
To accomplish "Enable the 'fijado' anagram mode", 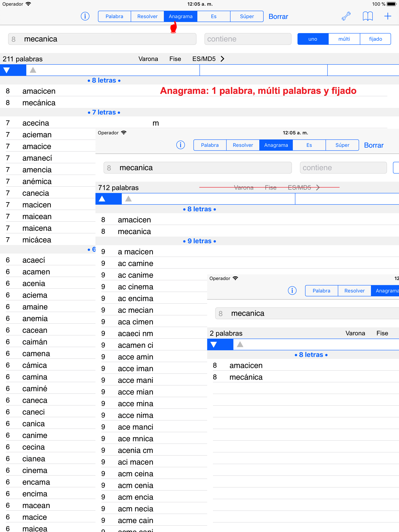I will tap(375, 39).
